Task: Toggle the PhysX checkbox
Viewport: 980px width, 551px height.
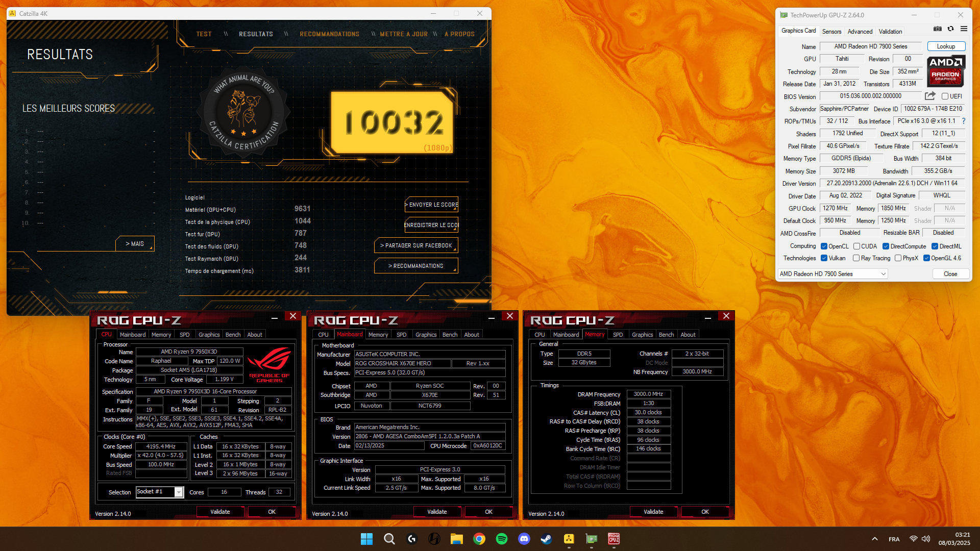Action: (898, 258)
